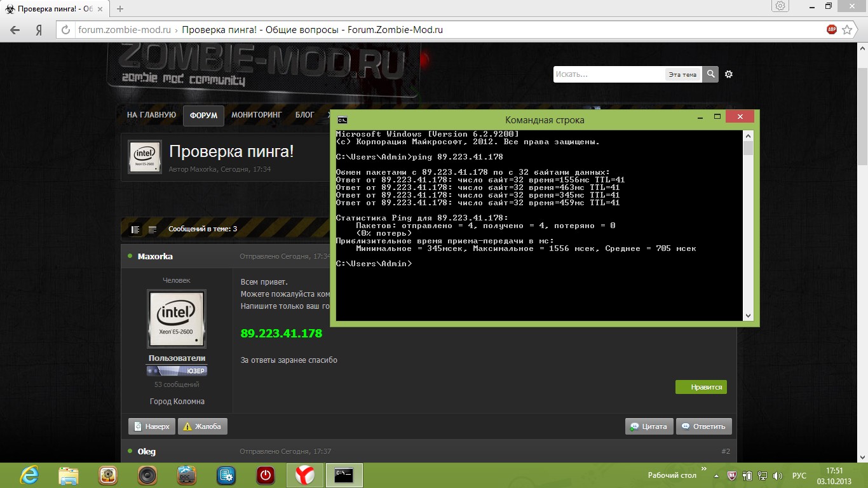This screenshot has height=488, width=868.
Task: Click the Нравится like button
Action: (x=701, y=386)
